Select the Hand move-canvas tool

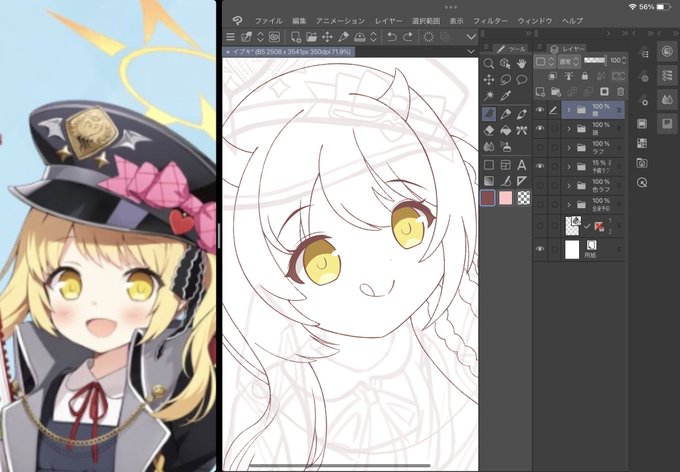(522, 64)
